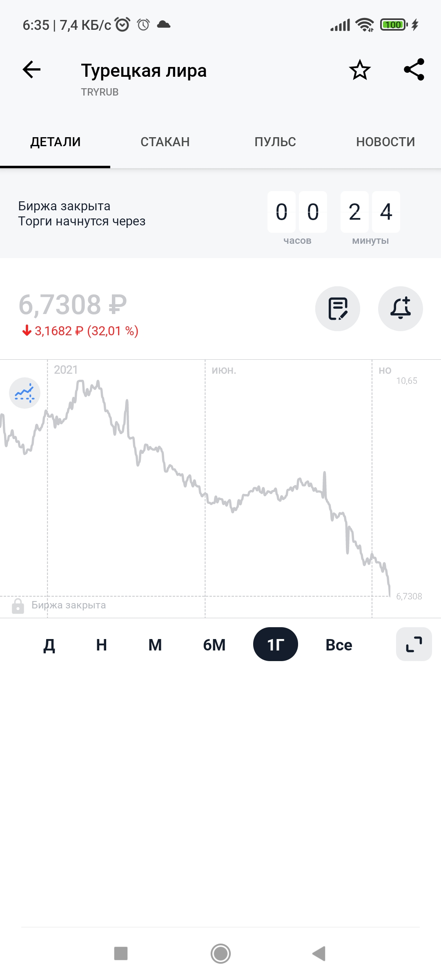Switch to the СТАКАН tab
The width and height of the screenshot is (441, 980).
pyautogui.click(x=165, y=142)
